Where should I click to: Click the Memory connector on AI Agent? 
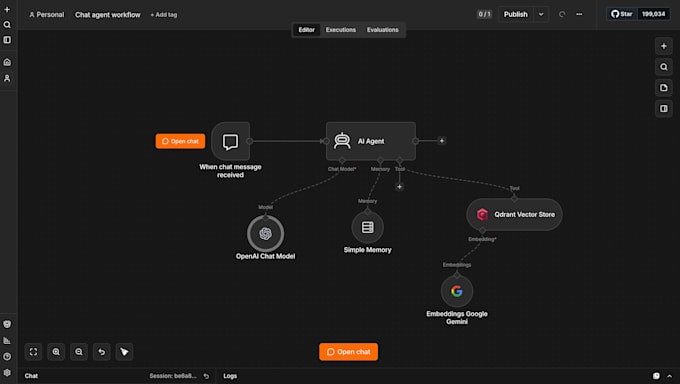pos(380,161)
